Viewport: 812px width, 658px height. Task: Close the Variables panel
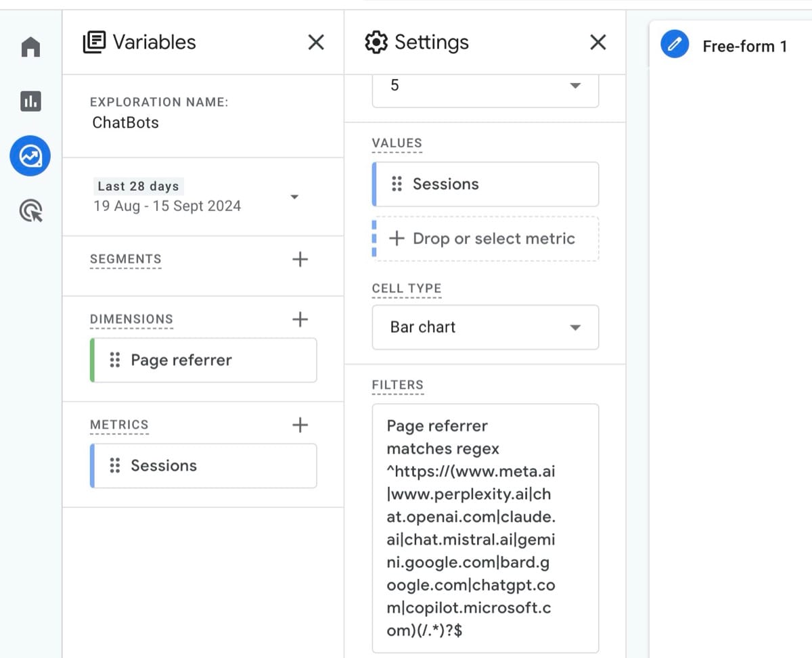coord(315,42)
